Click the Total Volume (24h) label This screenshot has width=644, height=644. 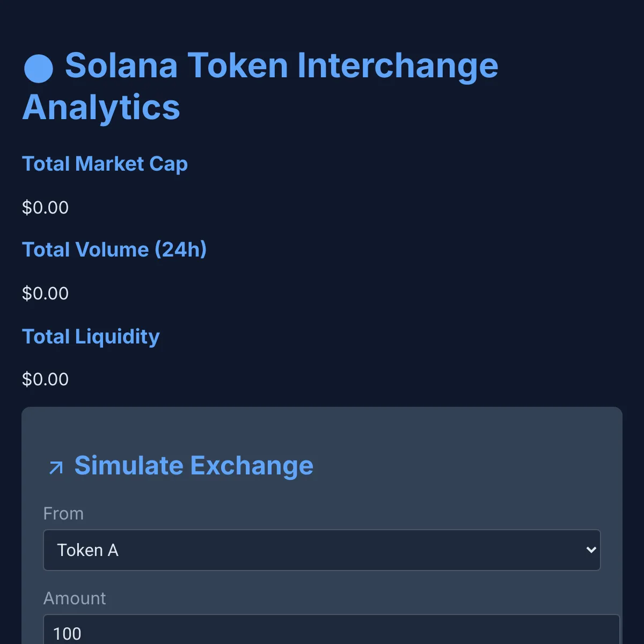(114, 250)
